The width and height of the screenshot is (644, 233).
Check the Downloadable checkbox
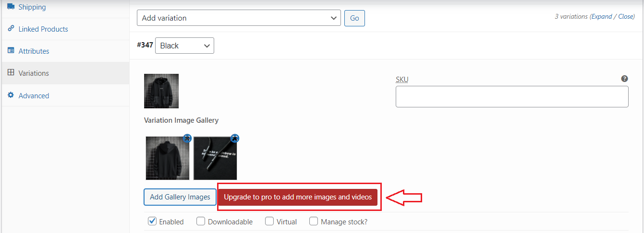[201, 221]
